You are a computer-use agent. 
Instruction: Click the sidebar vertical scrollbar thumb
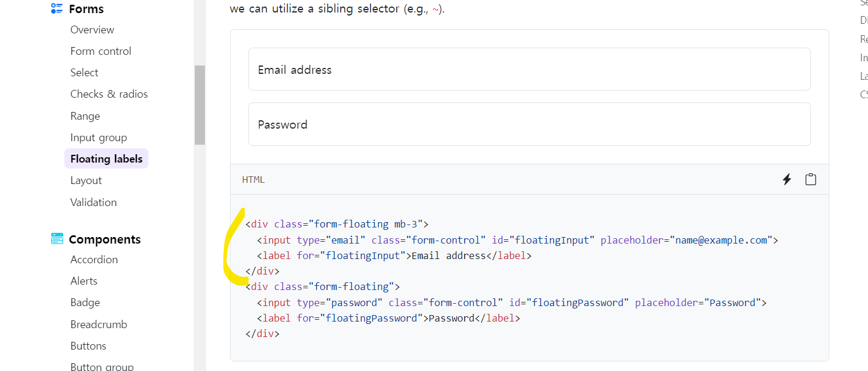point(200,105)
